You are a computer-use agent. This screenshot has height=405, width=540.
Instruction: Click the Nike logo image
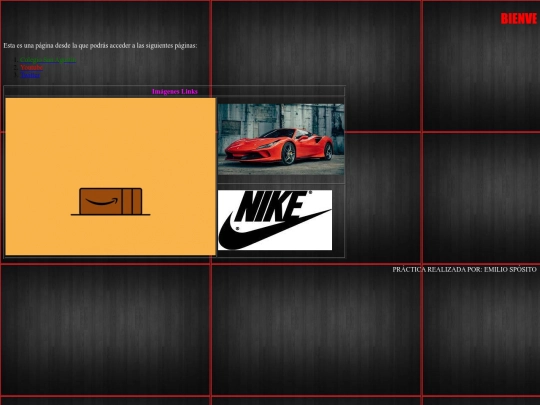(275, 220)
